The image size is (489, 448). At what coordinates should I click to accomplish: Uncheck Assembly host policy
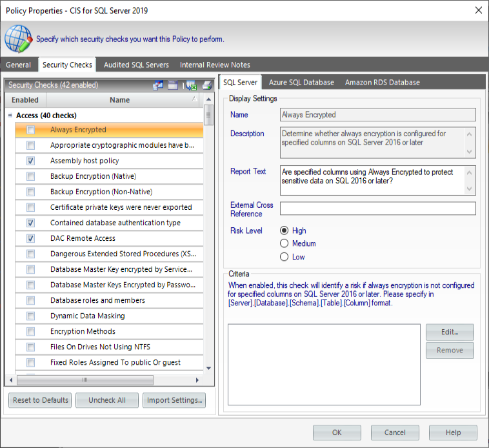tap(31, 161)
